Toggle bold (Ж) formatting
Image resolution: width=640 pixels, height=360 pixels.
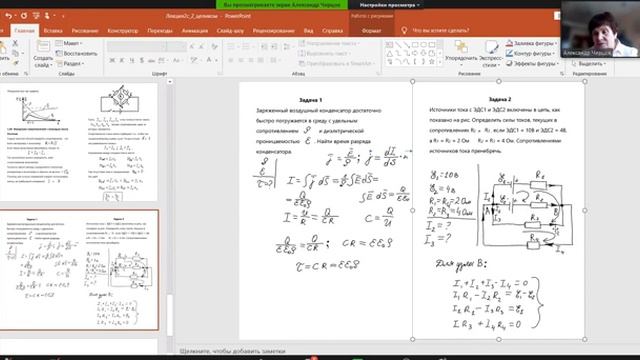click(112, 60)
